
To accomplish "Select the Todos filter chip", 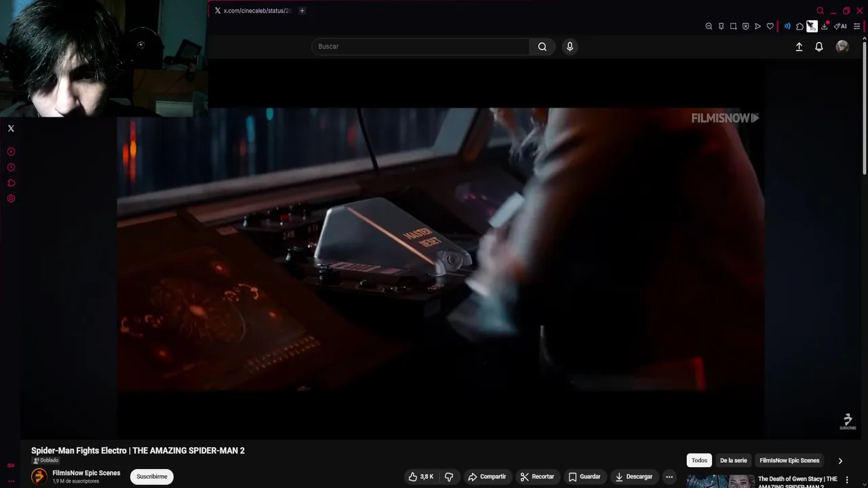I will [x=699, y=460].
